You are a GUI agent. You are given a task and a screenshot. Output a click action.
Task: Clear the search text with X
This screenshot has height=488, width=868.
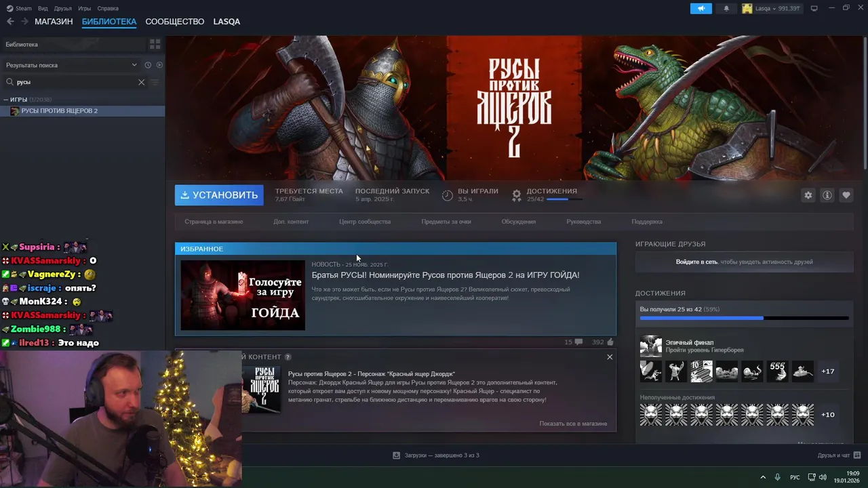(x=141, y=82)
